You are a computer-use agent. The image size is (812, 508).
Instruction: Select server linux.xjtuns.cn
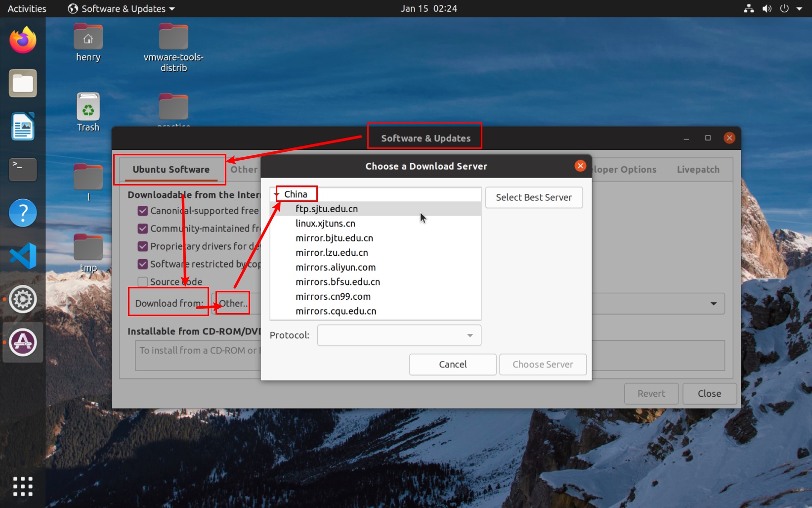coord(375,224)
